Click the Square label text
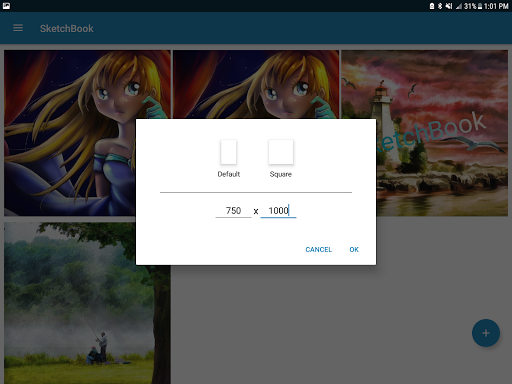 coord(281,174)
